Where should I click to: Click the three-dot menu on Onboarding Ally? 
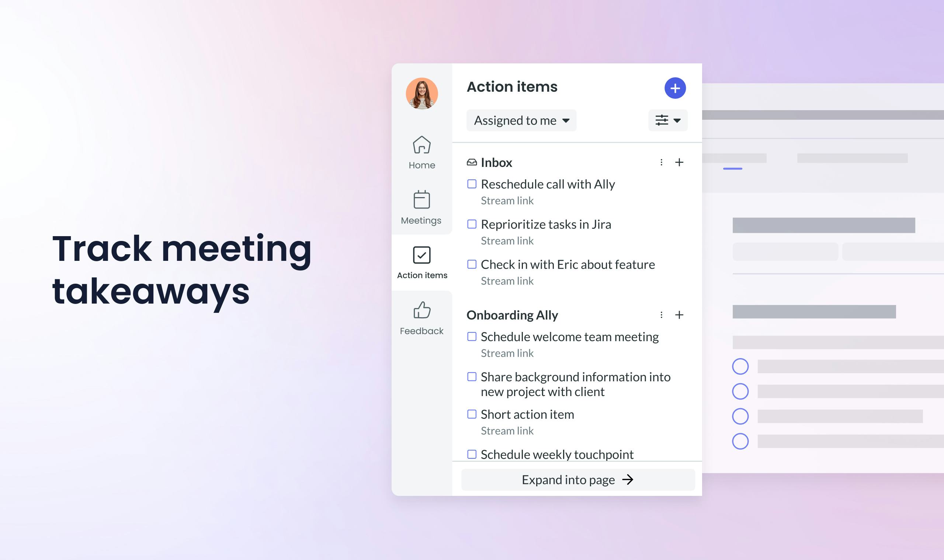pyautogui.click(x=660, y=315)
